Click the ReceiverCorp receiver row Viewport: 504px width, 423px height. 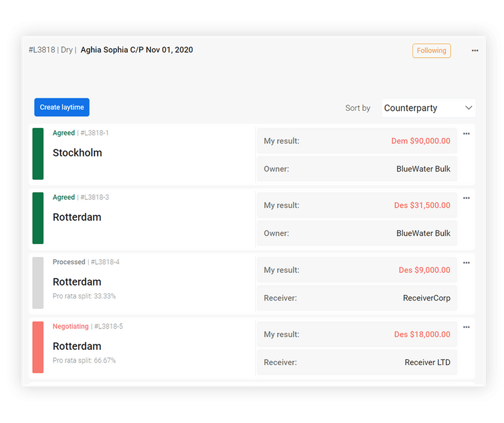click(x=357, y=298)
